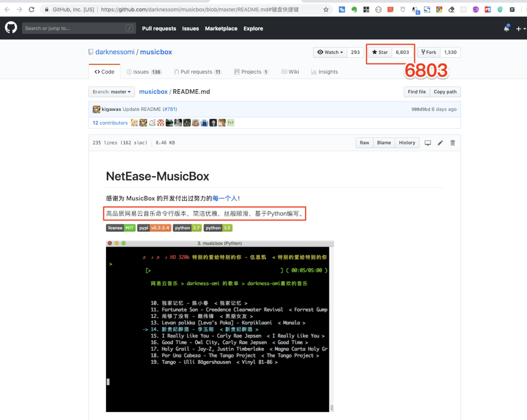Reload the page with the refresh icon
Screen dimensions: 527x420
point(31,9)
